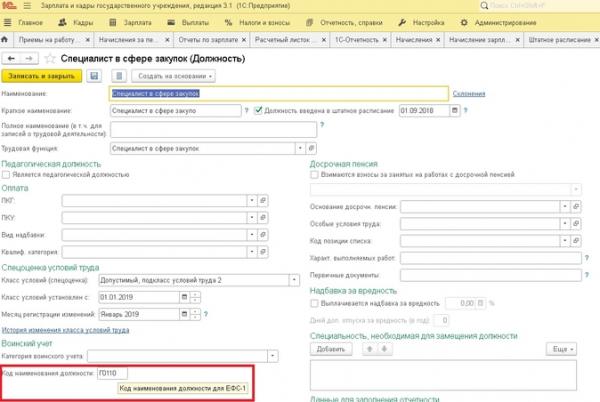Open the Зарплата menu
600x402 pixels.
[x=130, y=23]
